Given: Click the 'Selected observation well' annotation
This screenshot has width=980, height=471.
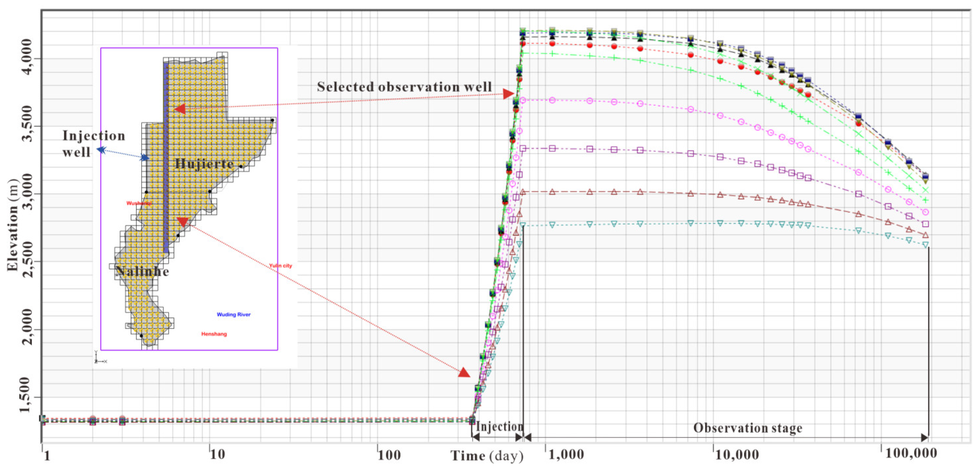Looking at the screenshot, I should coord(404,87).
